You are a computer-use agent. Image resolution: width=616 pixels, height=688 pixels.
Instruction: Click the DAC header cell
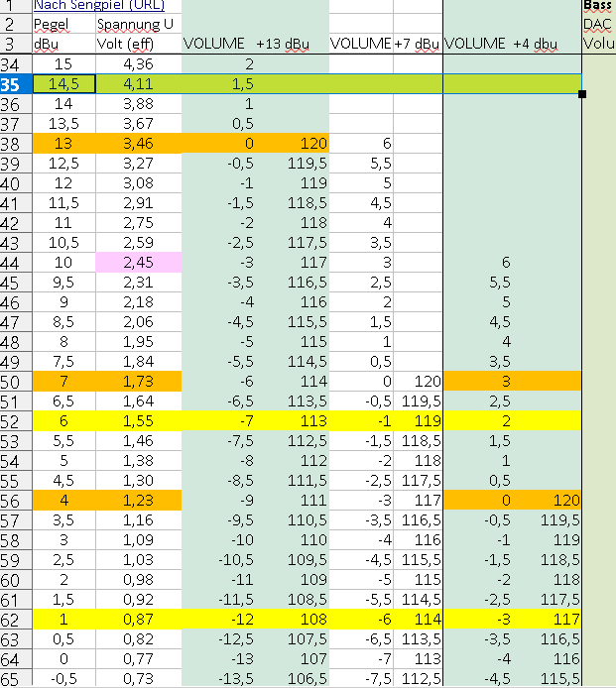[599, 24]
